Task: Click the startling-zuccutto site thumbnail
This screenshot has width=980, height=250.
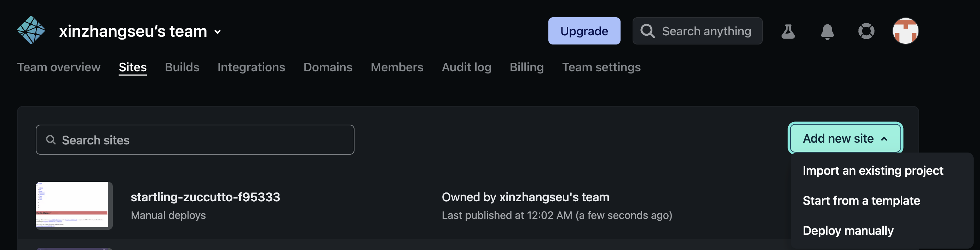Action: (x=74, y=205)
